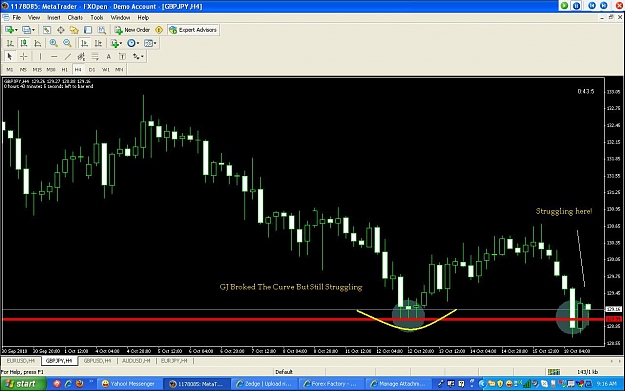The image size is (625, 391).
Task: Open the Terminal panel
Action: tap(88, 30)
